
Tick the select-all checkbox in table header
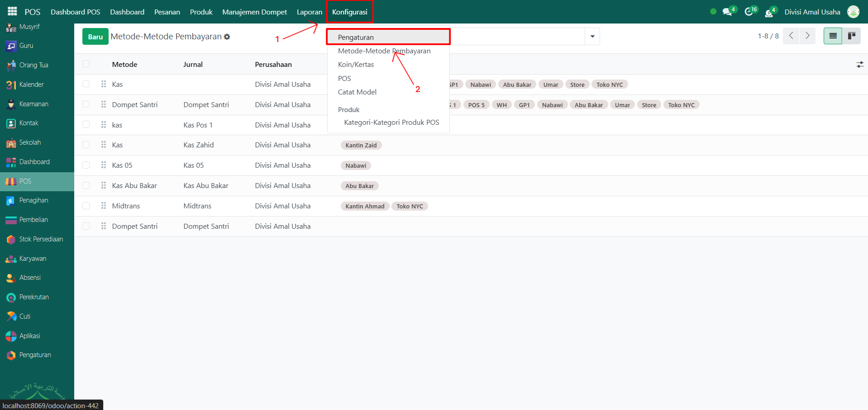(86, 64)
